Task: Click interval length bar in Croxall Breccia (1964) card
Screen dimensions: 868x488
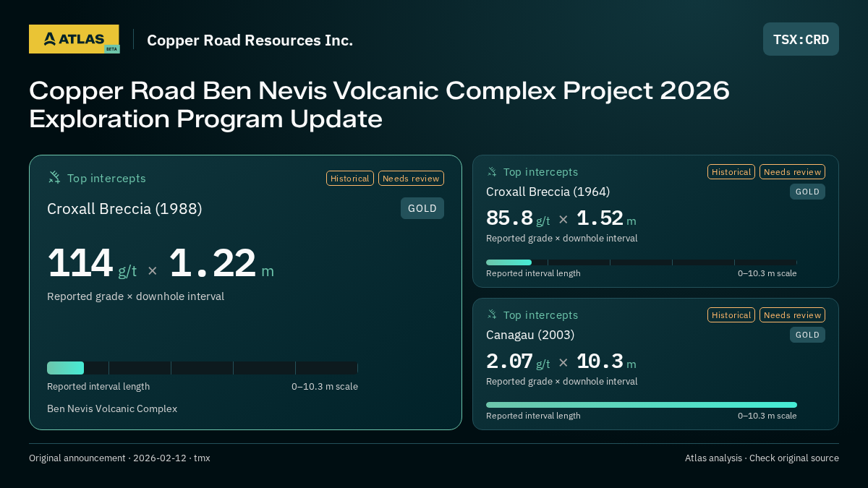Action: pos(642,262)
